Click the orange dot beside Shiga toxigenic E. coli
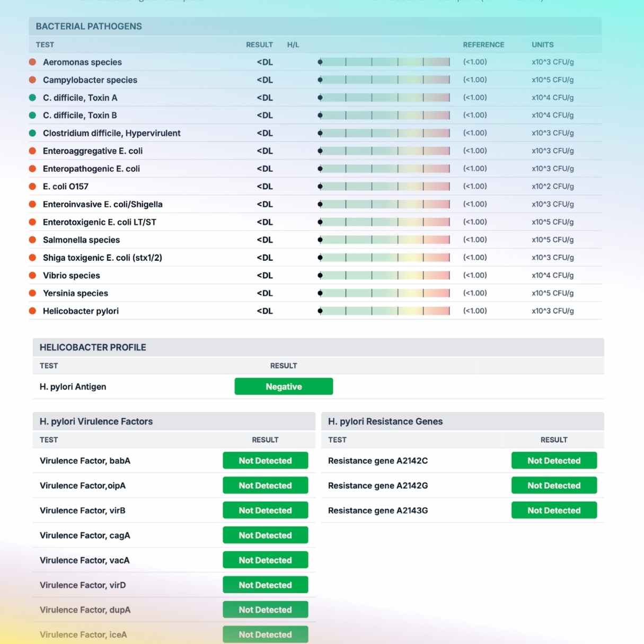 point(32,258)
